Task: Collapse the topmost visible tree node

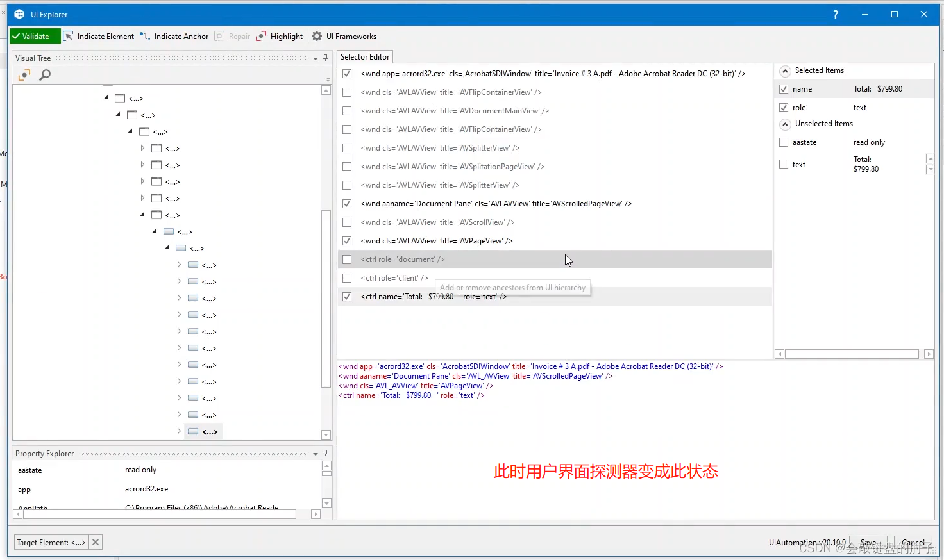Action: 106,98
